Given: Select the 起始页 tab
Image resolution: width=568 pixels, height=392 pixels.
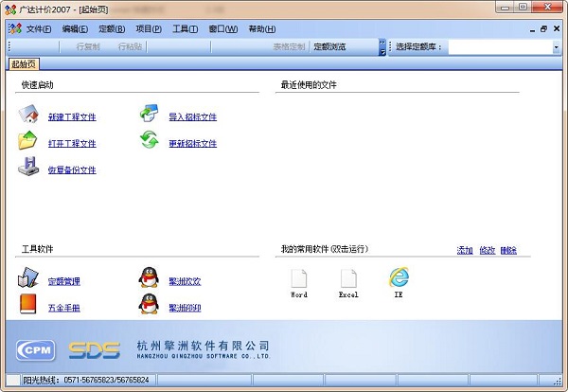Looking at the screenshot, I should pyautogui.click(x=24, y=64).
